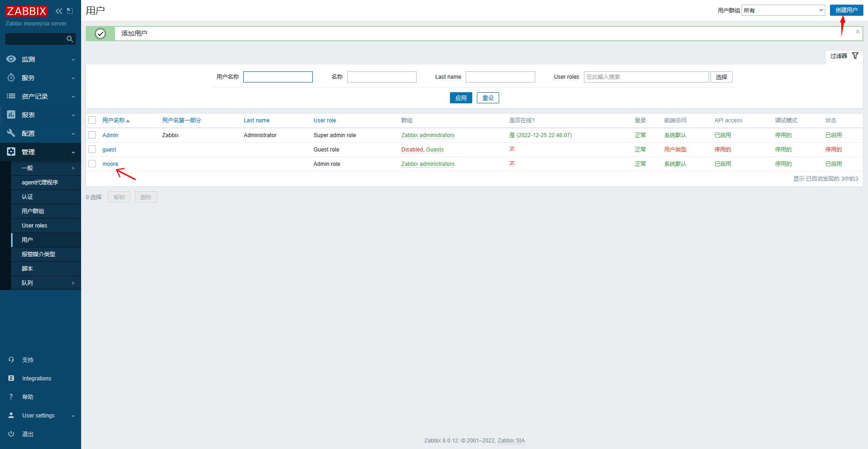The height and width of the screenshot is (449, 868).
Task: Click the sidebar search magnifier icon
Action: [70, 39]
